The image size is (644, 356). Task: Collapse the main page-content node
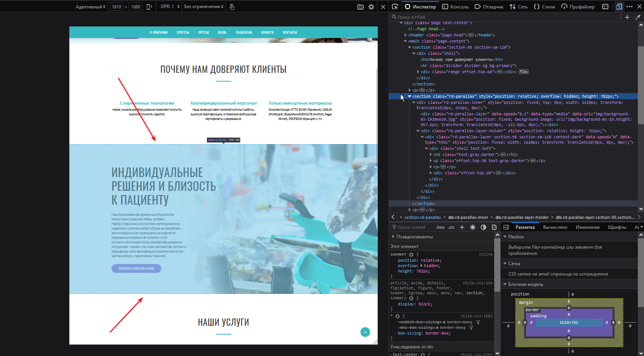point(405,41)
